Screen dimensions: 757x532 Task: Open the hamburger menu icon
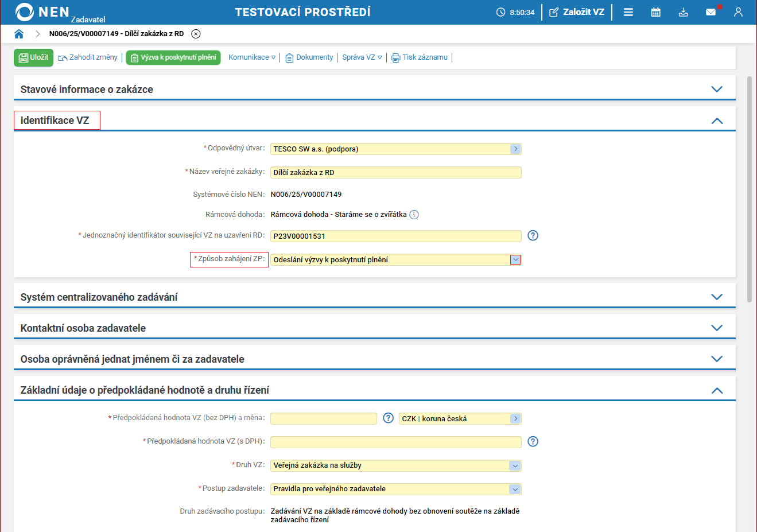coord(628,12)
